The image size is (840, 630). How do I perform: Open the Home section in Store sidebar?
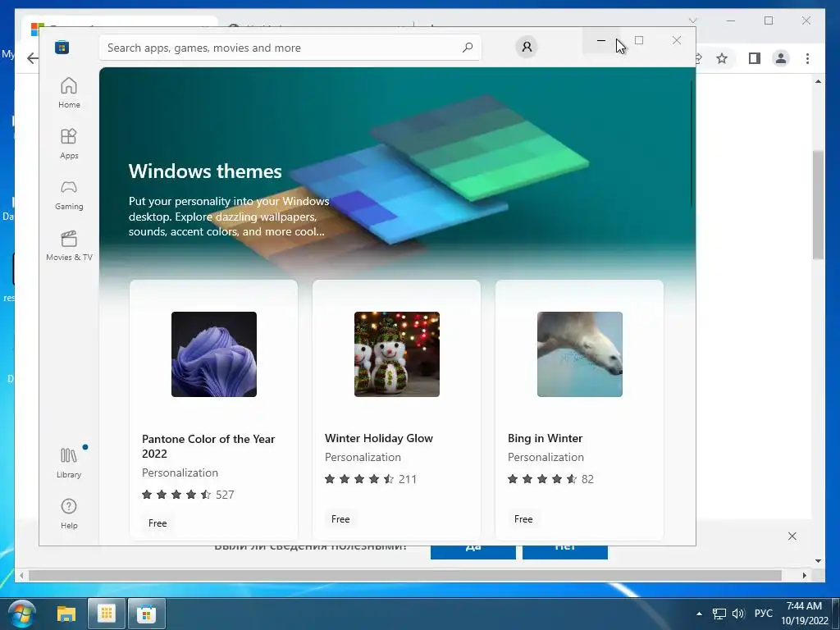[x=69, y=93]
